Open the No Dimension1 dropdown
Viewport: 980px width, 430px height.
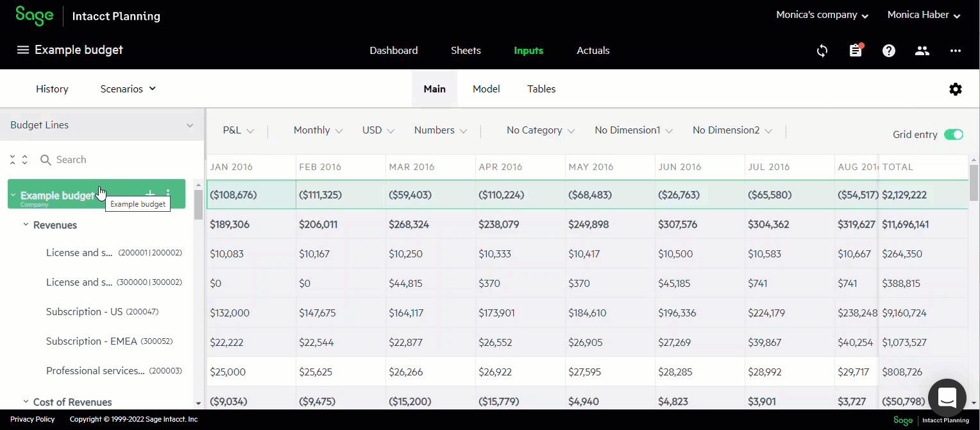pos(634,130)
